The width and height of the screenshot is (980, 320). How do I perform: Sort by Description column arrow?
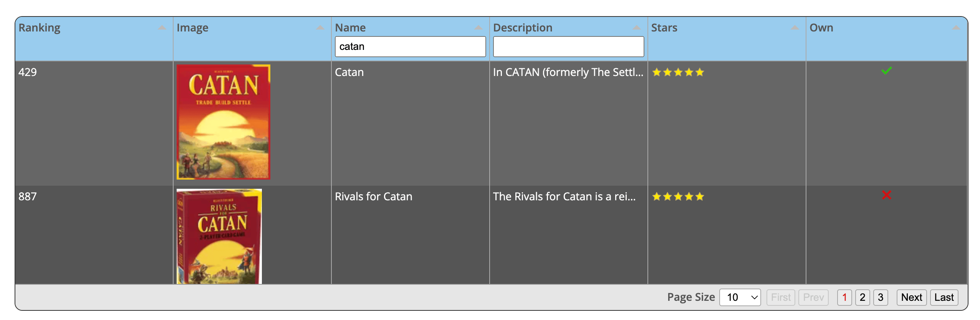(637, 28)
